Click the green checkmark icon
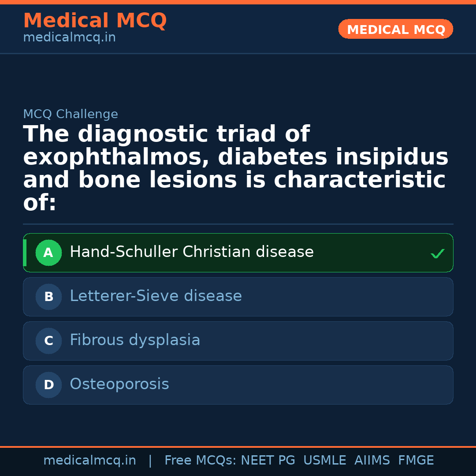The height and width of the screenshot is (476, 476). 437,253
